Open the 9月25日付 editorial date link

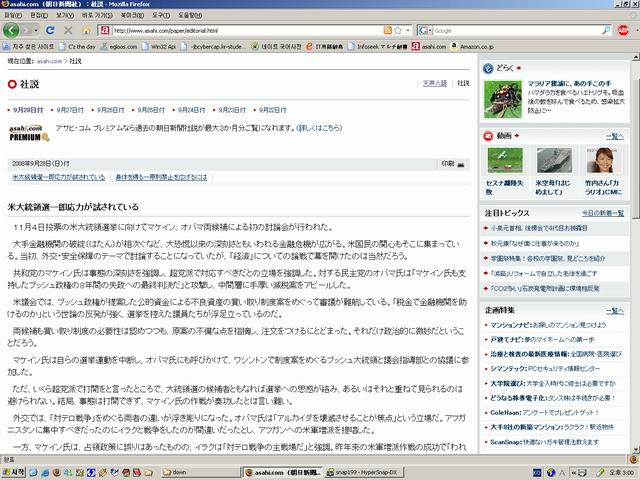tap(151, 110)
